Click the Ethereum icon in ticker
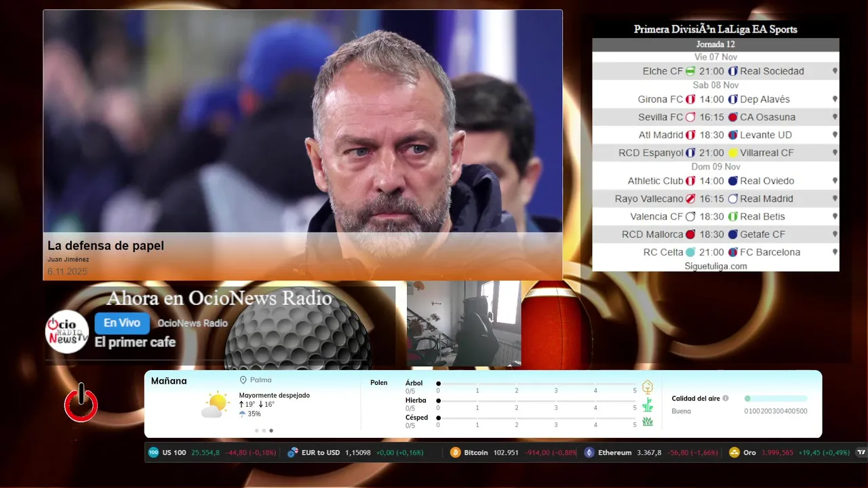Viewport: 868px width, 488px height. tap(589, 453)
